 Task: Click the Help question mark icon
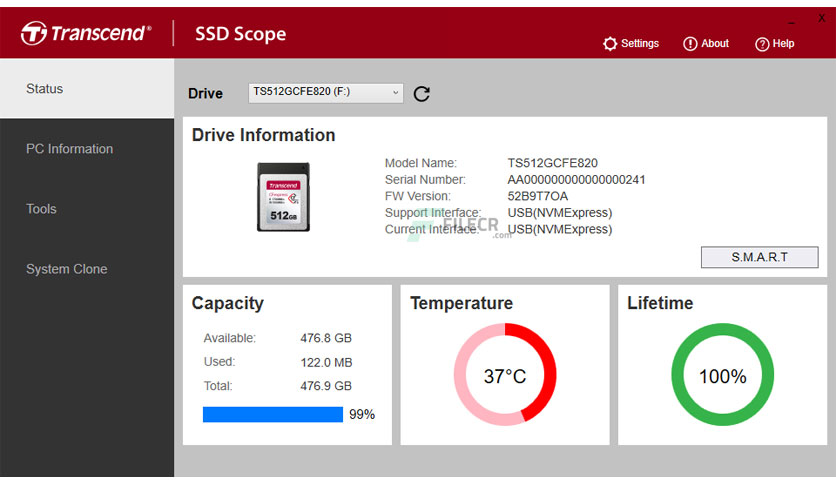pyautogui.click(x=762, y=44)
